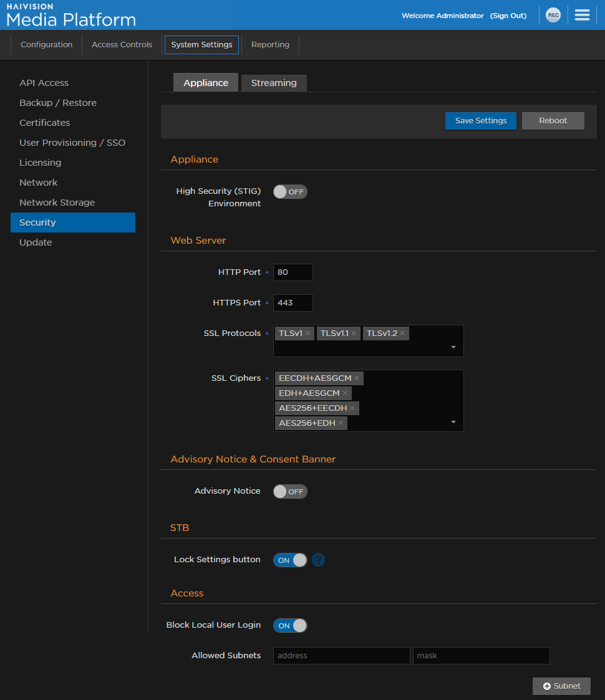Viewport: 605px width, 700px height.
Task: Sign out of the Administrator account
Action: click(x=508, y=15)
